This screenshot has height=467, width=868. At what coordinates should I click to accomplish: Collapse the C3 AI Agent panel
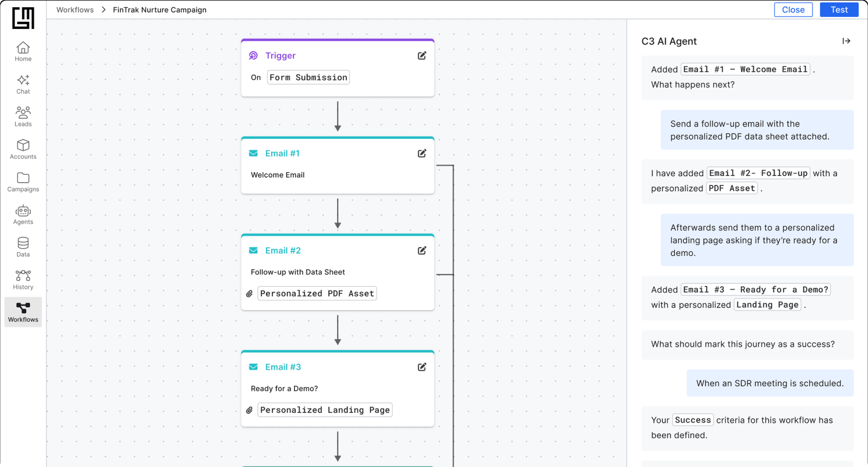pos(846,41)
